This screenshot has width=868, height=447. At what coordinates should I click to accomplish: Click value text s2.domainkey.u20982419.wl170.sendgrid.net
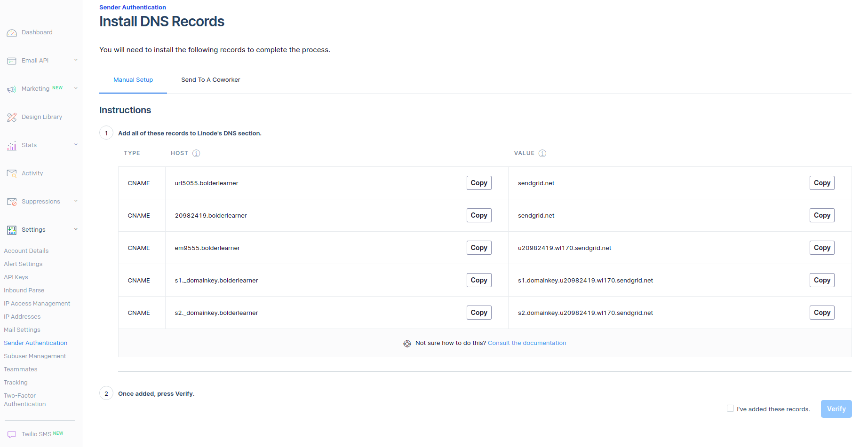pyautogui.click(x=585, y=313)
